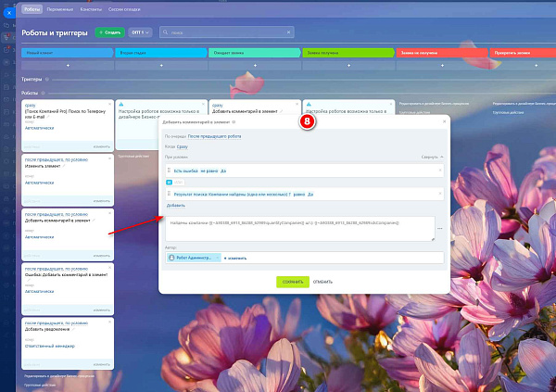Image resolution: width=556 pixels, height=392 pixels.
Task: Remove the Результат поиска condition row
Action: pyautogui.click(x=440, y=194)
